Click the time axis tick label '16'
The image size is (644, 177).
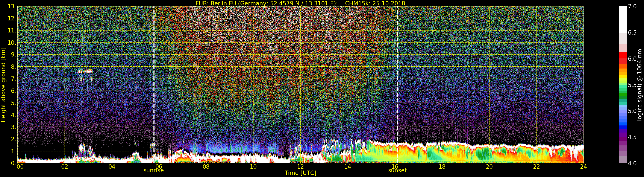[x=395, y=166]
